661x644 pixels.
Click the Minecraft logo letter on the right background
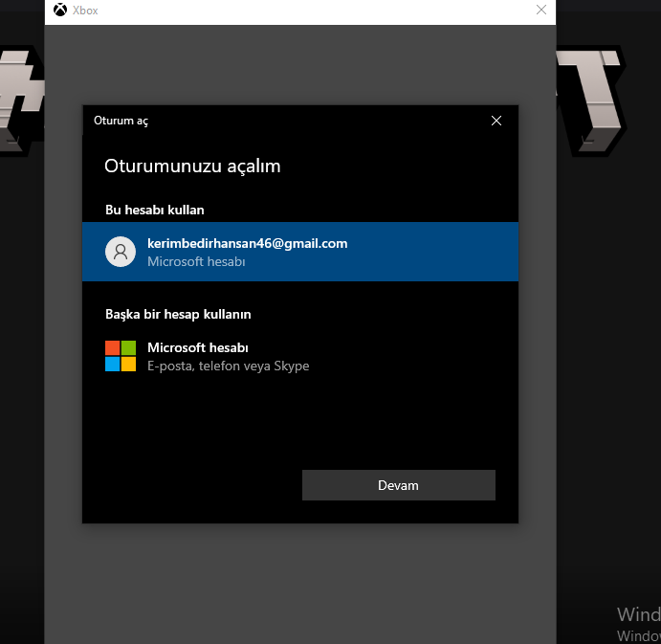(x=593, y=101)
